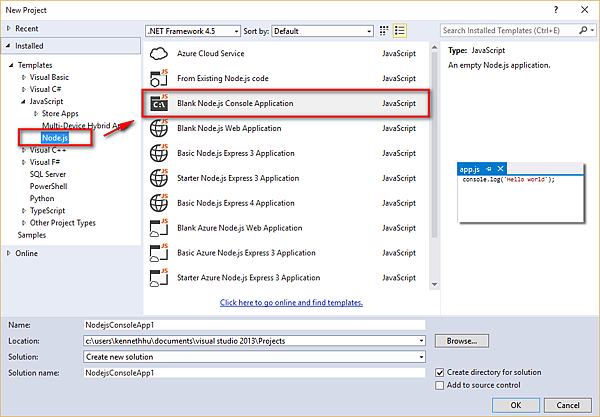Select 'Blank Node.js Web Application' template name

click(229, 128)
